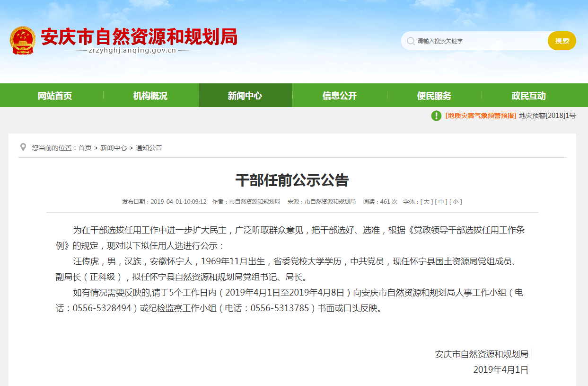Open the 地灾预警[2018]1号 notice
Image resolution: width=588 pixels, height=386 pixels.
pyautogui.click(x=547, y=116)
